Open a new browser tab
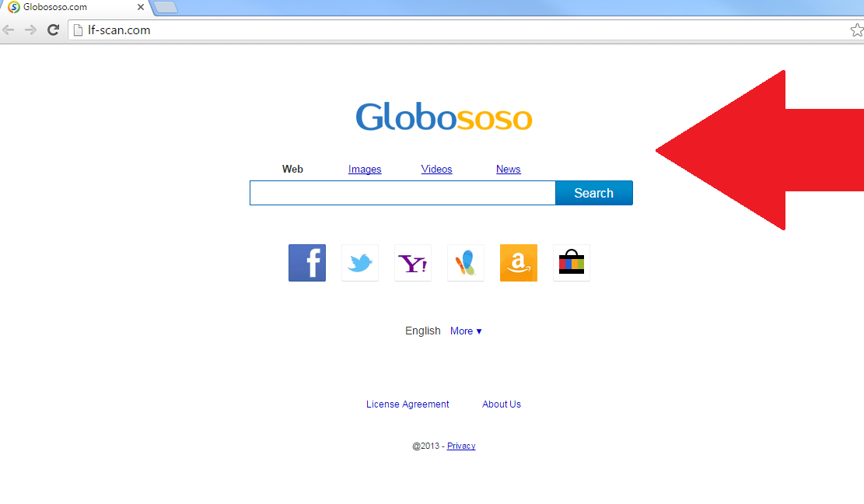 (x=166, y=7)
